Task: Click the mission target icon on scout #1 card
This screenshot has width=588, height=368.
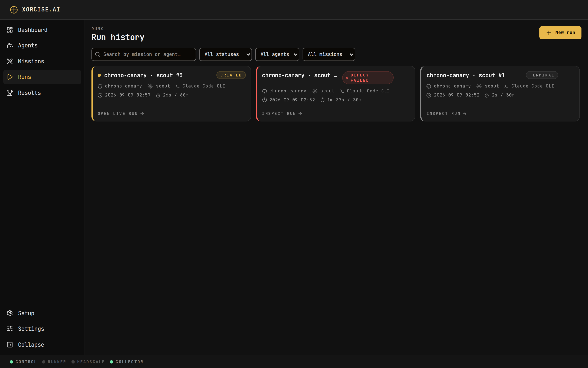Action: tap(429, 86)
